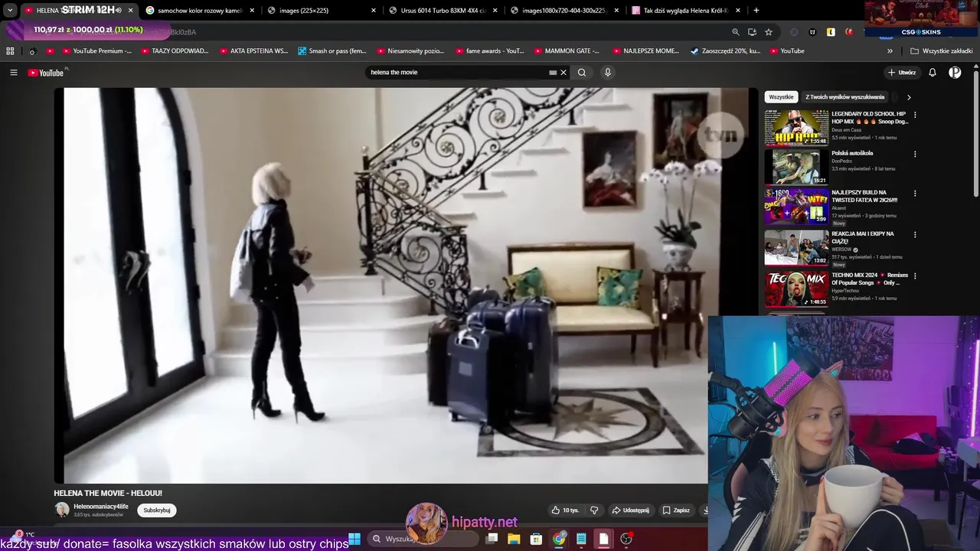Start voice search with the microphone icon
Image resolution: width=980 pixels, height=551 pixels.
pyautogui.click(x=608, y=73)
